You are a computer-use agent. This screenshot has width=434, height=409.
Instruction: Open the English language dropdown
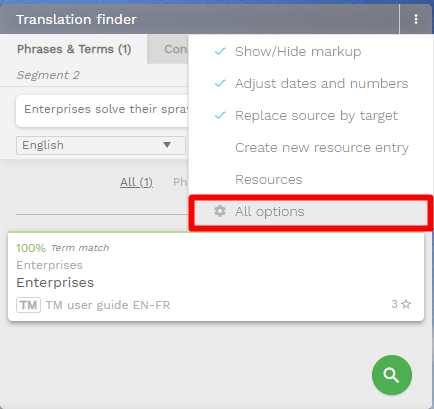click(x=101, y=145)
